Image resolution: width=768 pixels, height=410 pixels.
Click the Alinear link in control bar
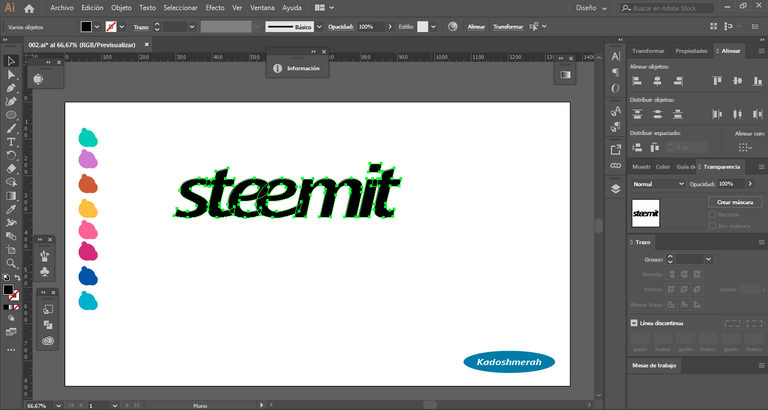(x=476, y=27)
